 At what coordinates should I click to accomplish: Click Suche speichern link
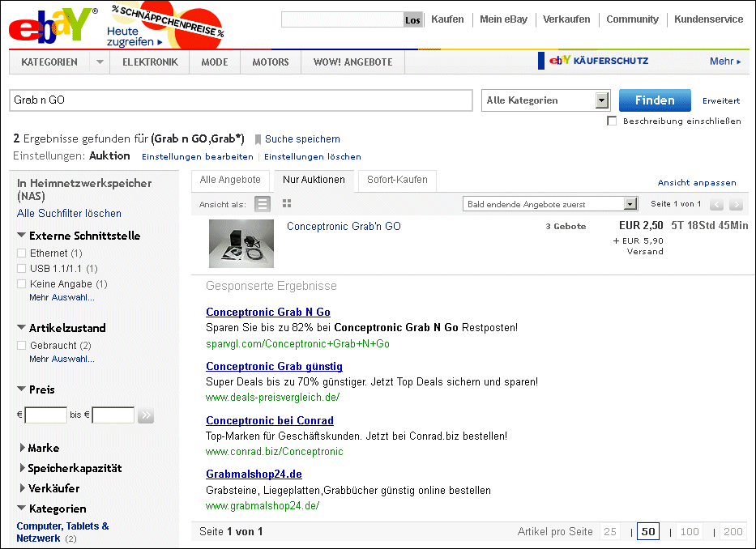click(302, 139)
